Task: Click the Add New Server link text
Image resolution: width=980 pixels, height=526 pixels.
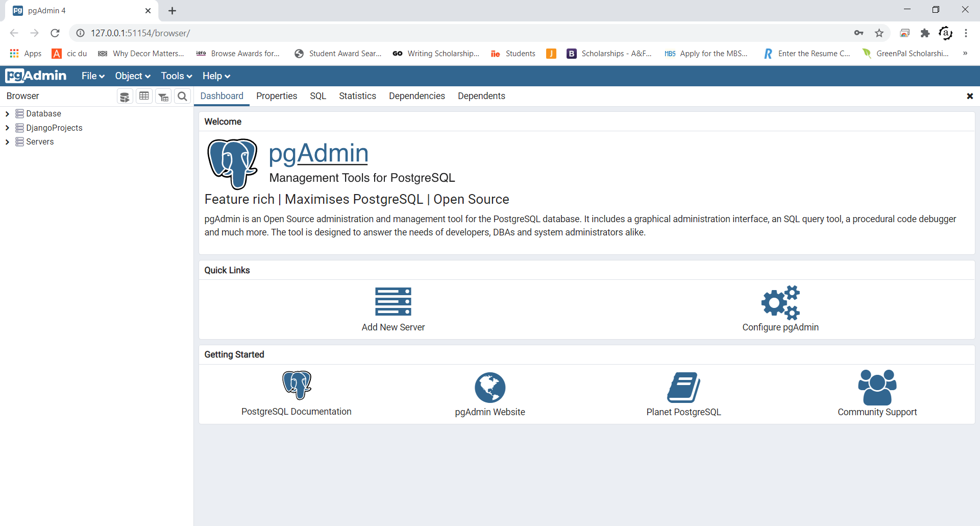Action: [x=393, y=327]
